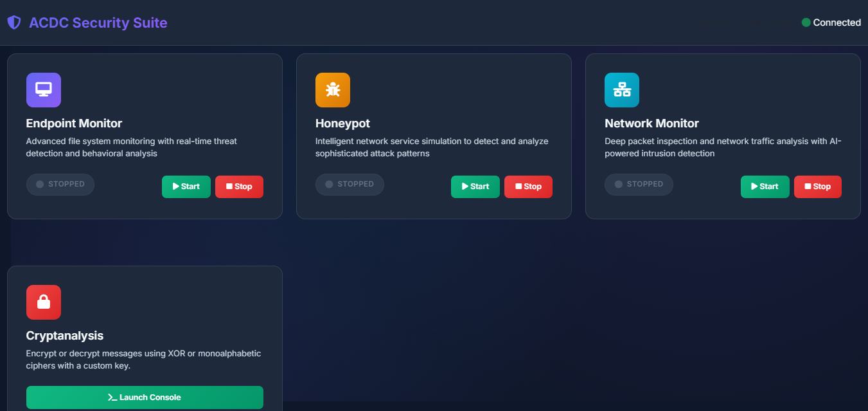Viewport: 868px width, 411px height.
Task: Click the STOPPED badge on Endpoint Monitor
Action: [x=60, y=184]
